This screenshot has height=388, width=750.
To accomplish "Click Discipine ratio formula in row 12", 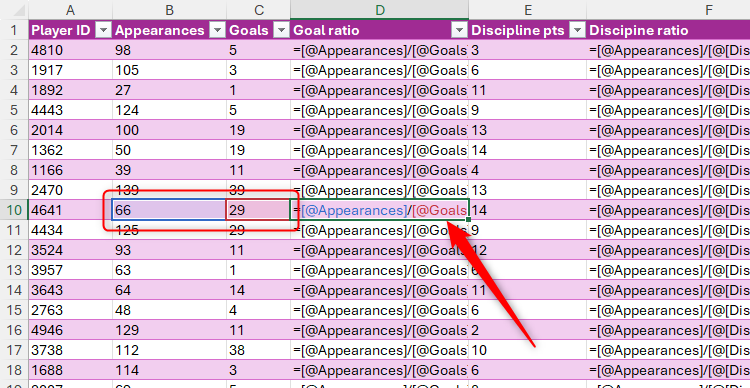I will tap(668, 250).
